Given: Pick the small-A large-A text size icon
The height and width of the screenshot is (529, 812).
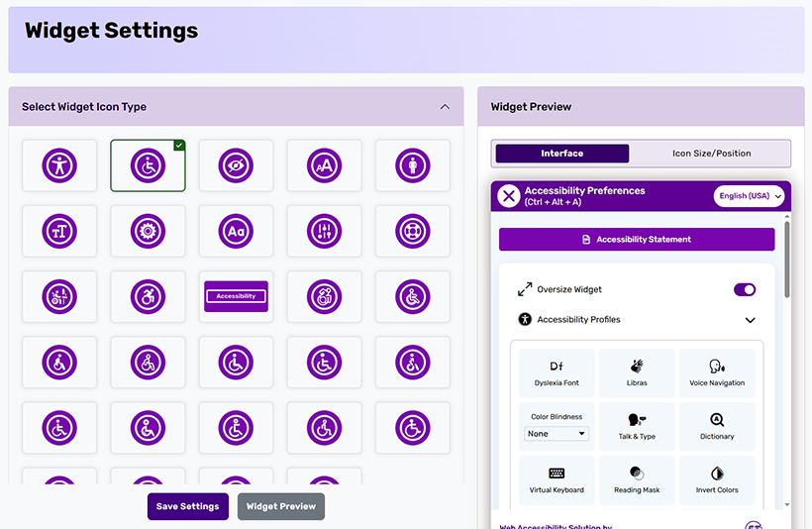Looking at the screenshot, I should tap(324, 165).
